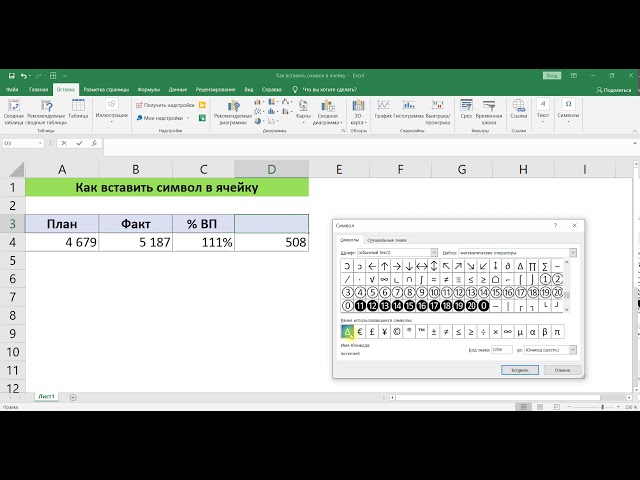The image size is (640, 480).
Task: Insert a График sparkline
Action: click(383, 109)
